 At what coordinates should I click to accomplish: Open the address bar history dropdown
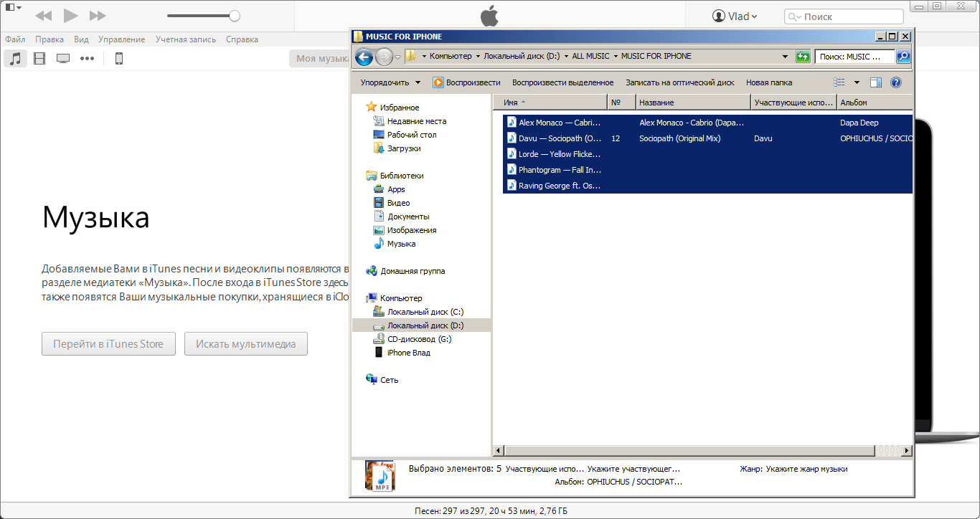(784, 56)
